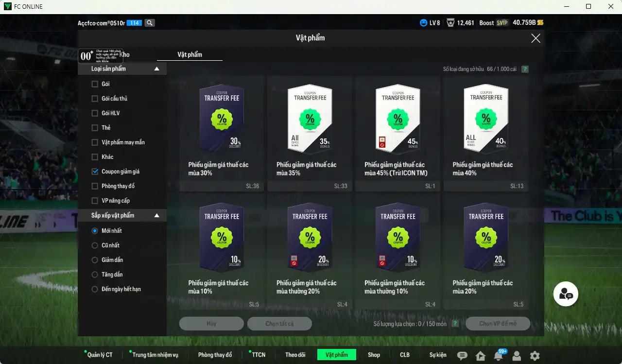Click the trophy icon beside 12,461
Image resolution: width=622 pixels, height=364 pixels.
pos(450,23)
